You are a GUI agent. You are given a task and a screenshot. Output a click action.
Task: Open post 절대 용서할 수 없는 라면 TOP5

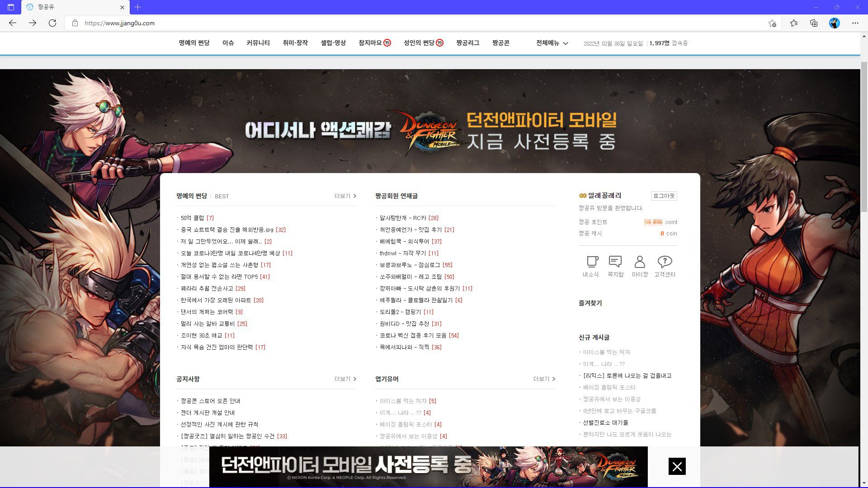219,277
